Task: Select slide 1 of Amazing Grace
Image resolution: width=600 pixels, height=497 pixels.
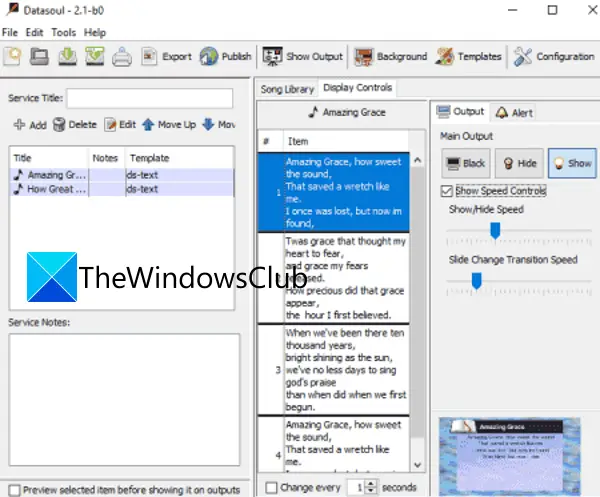Action: (334, 192)
